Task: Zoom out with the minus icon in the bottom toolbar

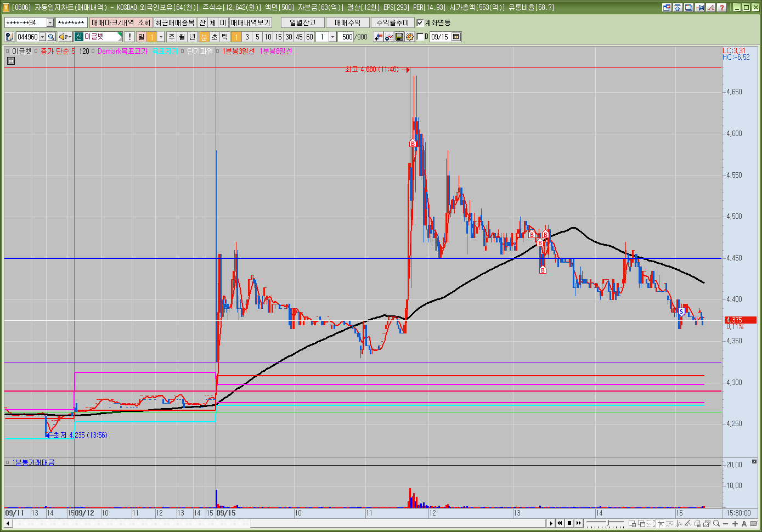Action: pyautogui.click(x=725, y=523)
